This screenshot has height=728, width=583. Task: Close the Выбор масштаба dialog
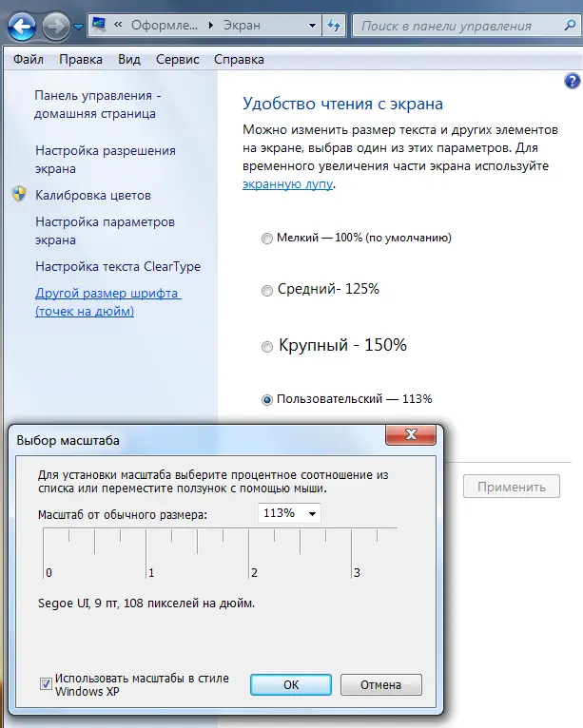[411, 435]
